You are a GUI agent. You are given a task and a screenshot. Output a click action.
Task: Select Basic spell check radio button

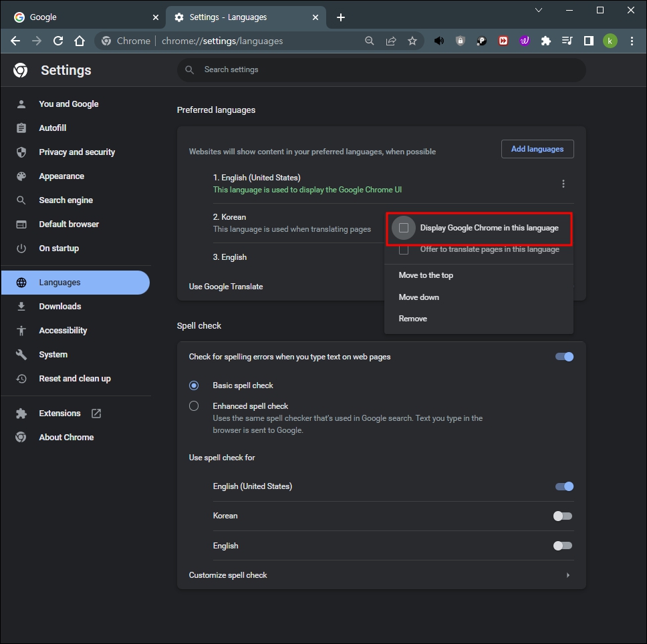click(194, 385)
